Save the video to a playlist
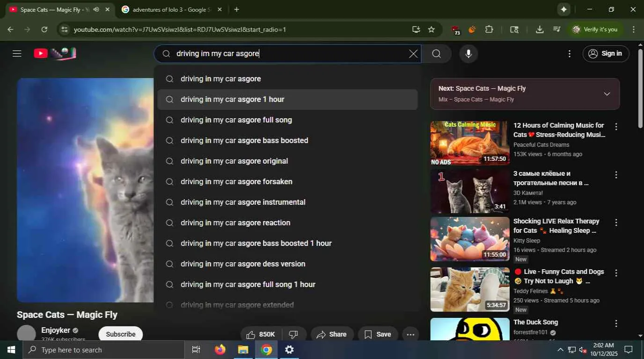The image size is (644, 359). coord(378,334)
